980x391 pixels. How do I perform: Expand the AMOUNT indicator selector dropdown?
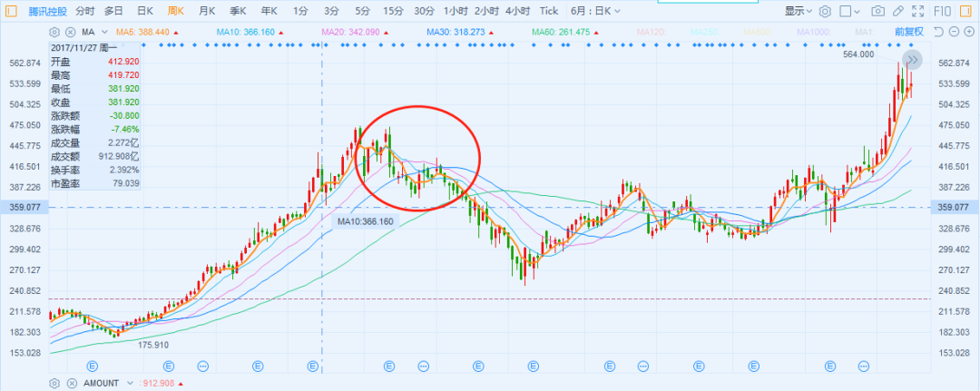coord(130,383)
